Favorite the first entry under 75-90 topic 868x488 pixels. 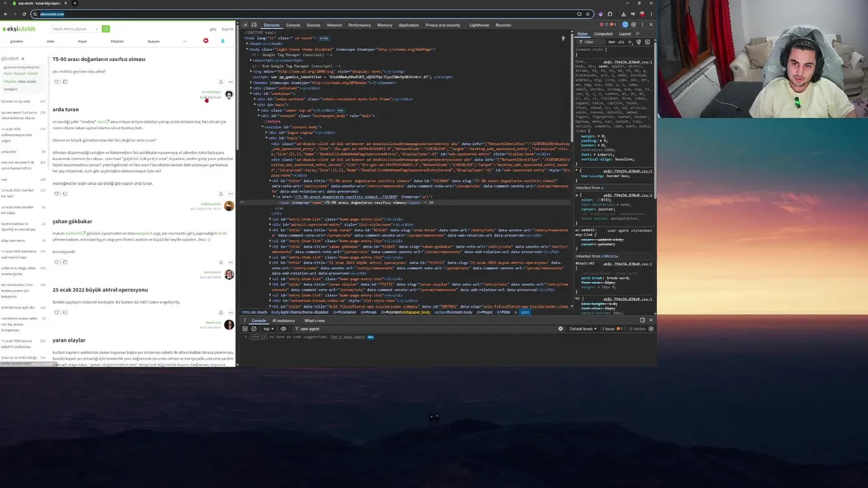[57, 81]
